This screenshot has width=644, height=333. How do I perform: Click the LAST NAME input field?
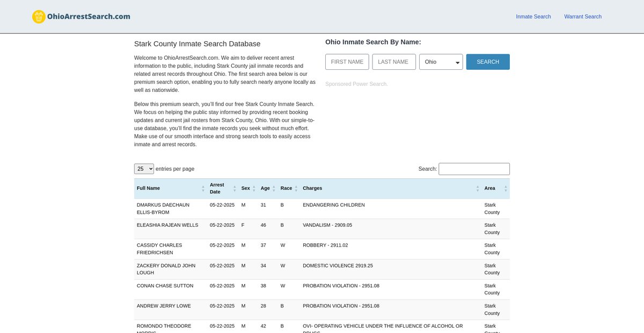pos(394,62)
